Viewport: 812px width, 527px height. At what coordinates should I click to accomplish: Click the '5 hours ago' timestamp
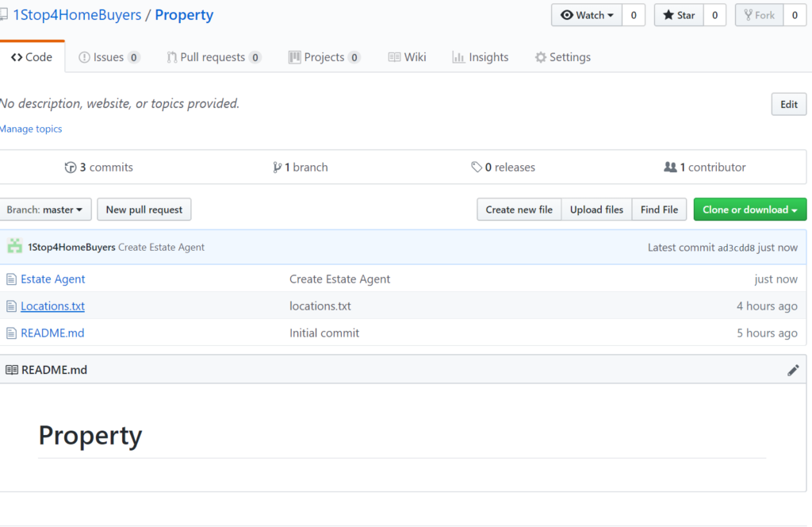(767, 333)
